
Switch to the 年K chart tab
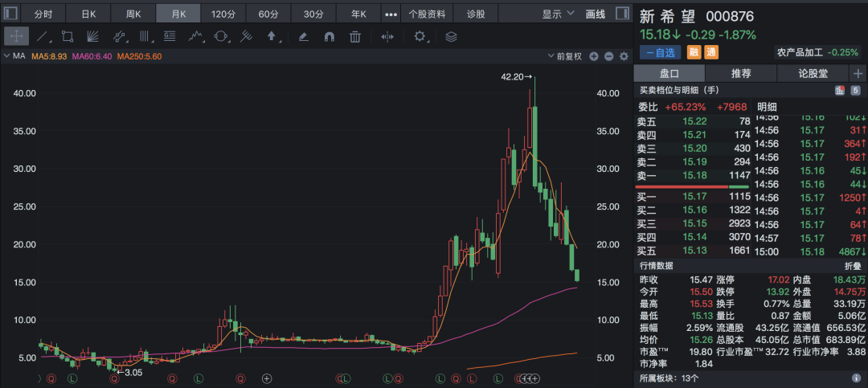(x=358, y=14)
